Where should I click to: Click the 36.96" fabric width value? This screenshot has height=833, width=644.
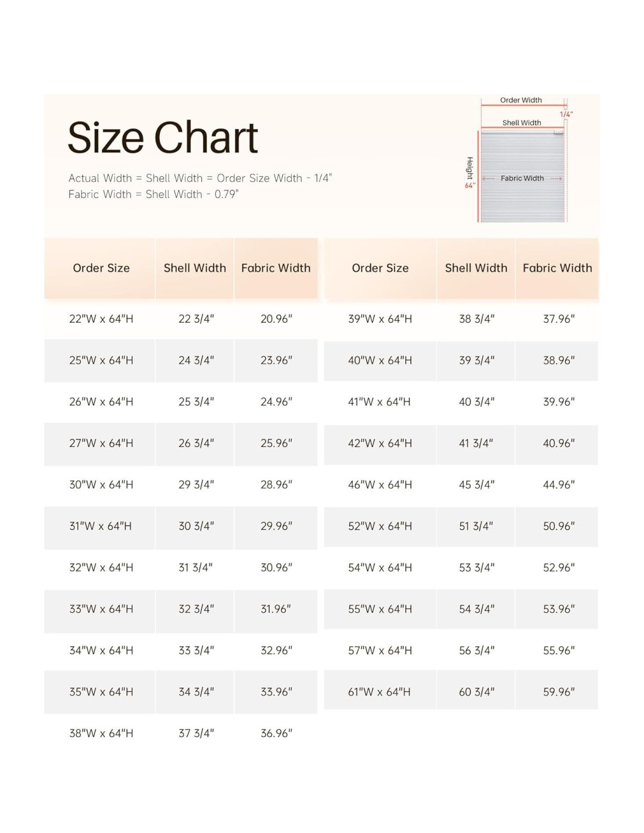[276, 733]
